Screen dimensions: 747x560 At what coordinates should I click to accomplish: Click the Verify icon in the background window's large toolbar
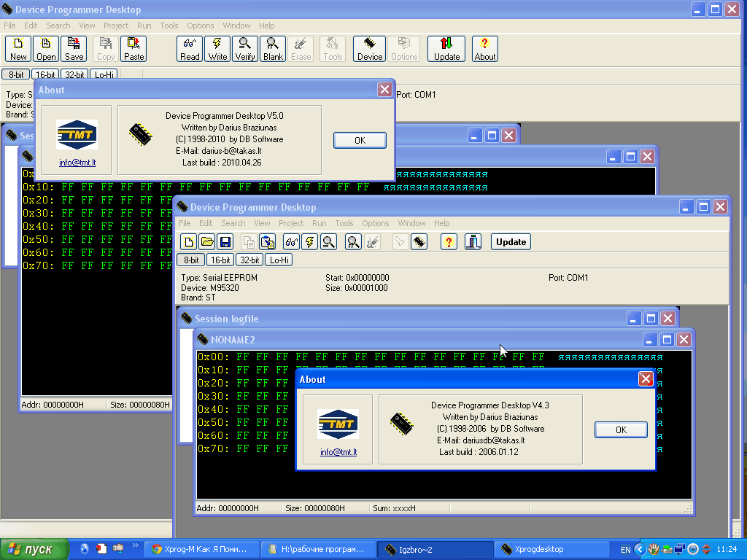245,49
